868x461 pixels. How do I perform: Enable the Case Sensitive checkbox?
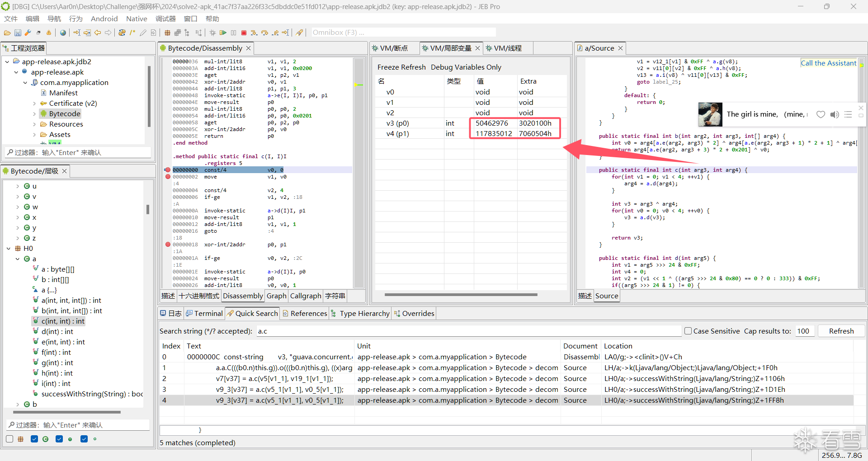688,331
